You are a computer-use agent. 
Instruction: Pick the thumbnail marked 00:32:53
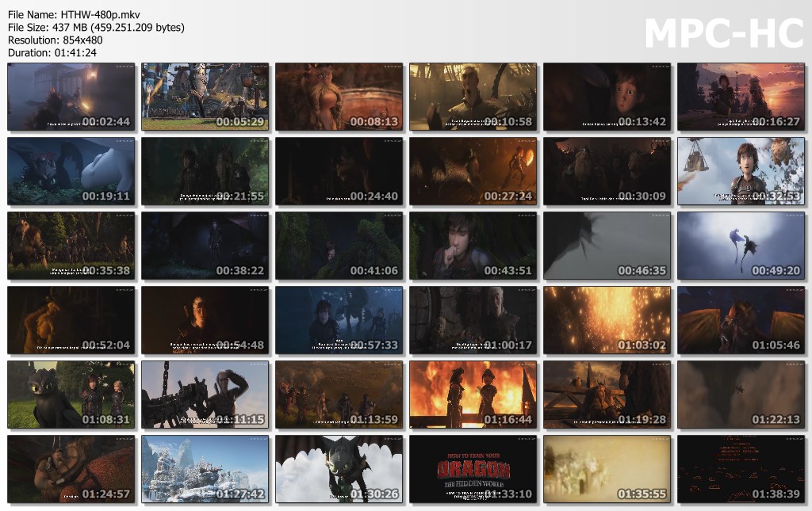click(741, 171)
